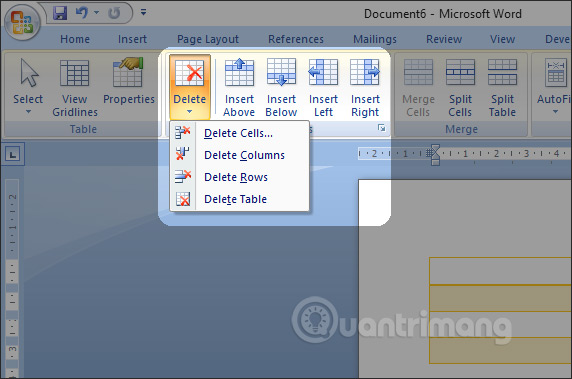
Task: Switch to the Home tab
Action: (x=75, y=39)
